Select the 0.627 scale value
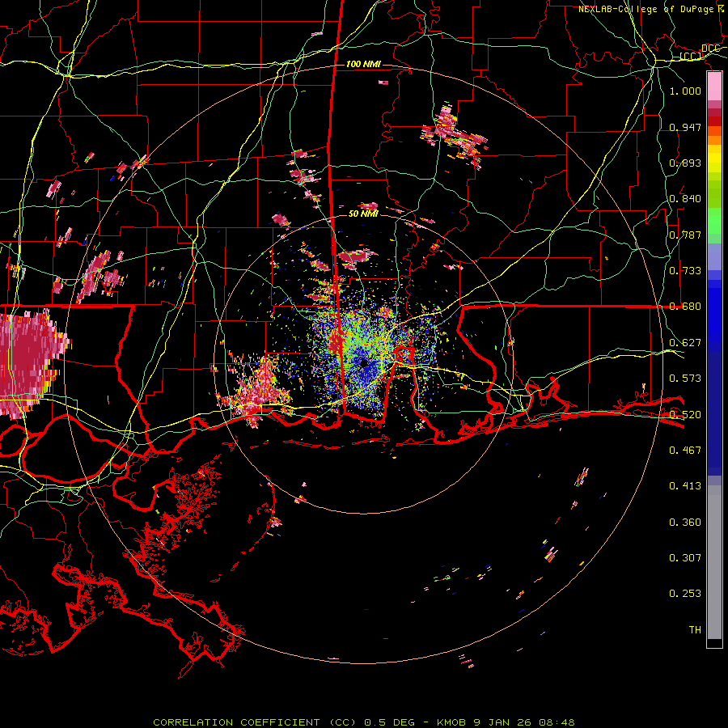The image size is (728, 728). tap(685, 343)
